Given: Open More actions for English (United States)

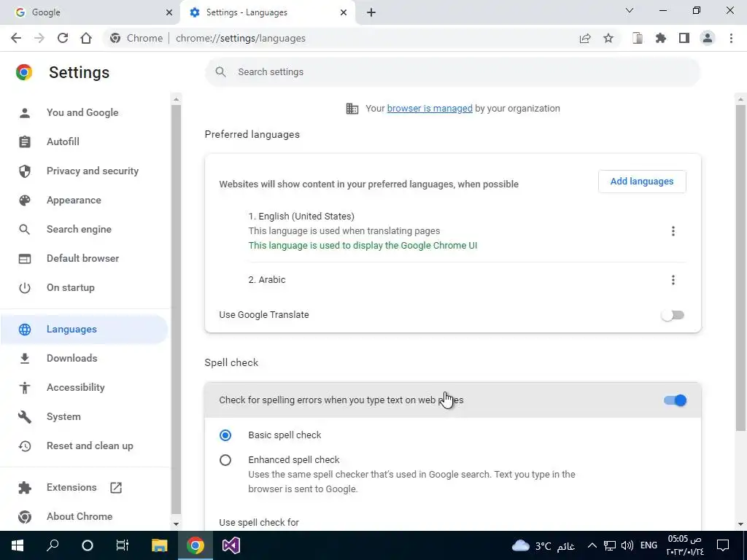Looking at the screenshot, I should pyautogui.click(x=673, y=231).
